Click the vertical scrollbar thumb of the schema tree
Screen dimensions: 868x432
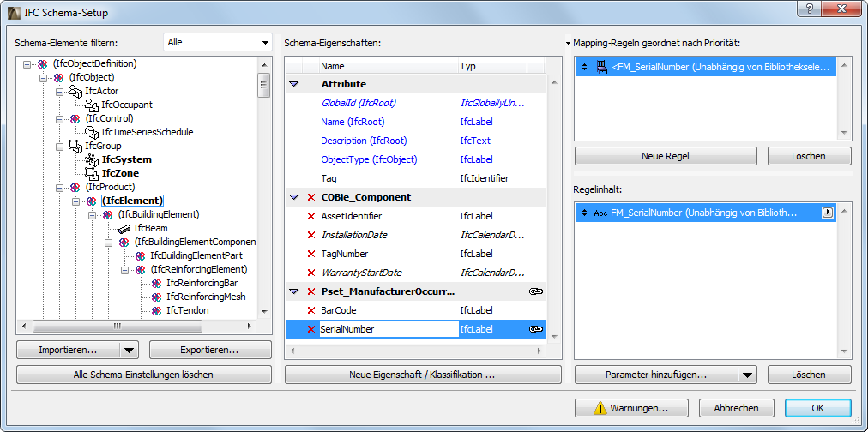click(264, 85)
